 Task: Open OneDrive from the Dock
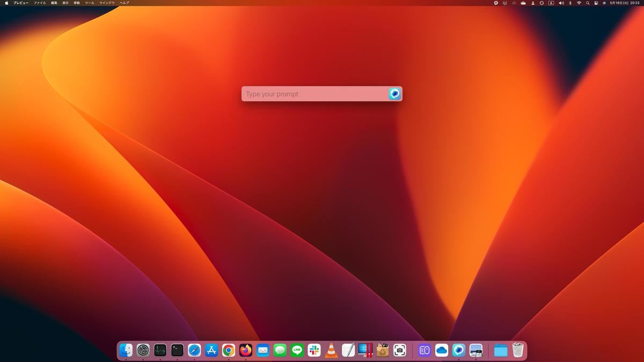tap(442, 350)
